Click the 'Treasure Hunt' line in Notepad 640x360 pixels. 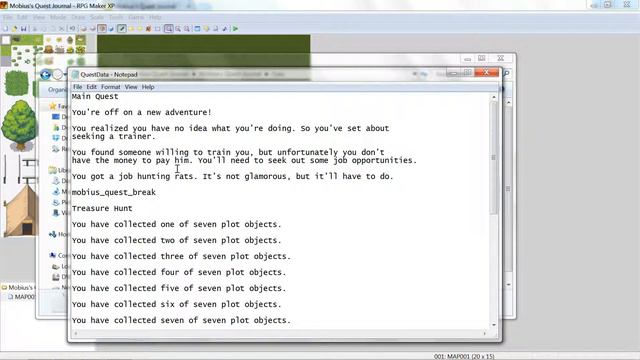coord(102,208)
